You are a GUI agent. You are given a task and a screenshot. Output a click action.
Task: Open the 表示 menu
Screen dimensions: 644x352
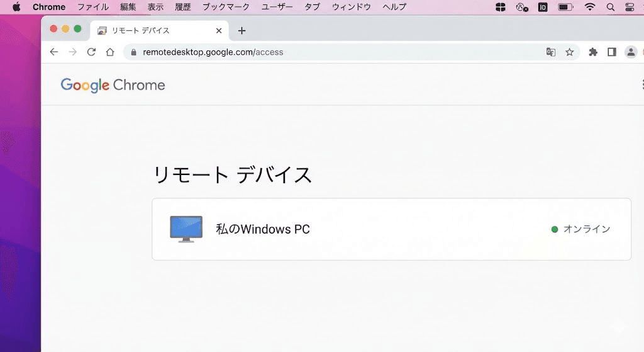coord(155,7)
